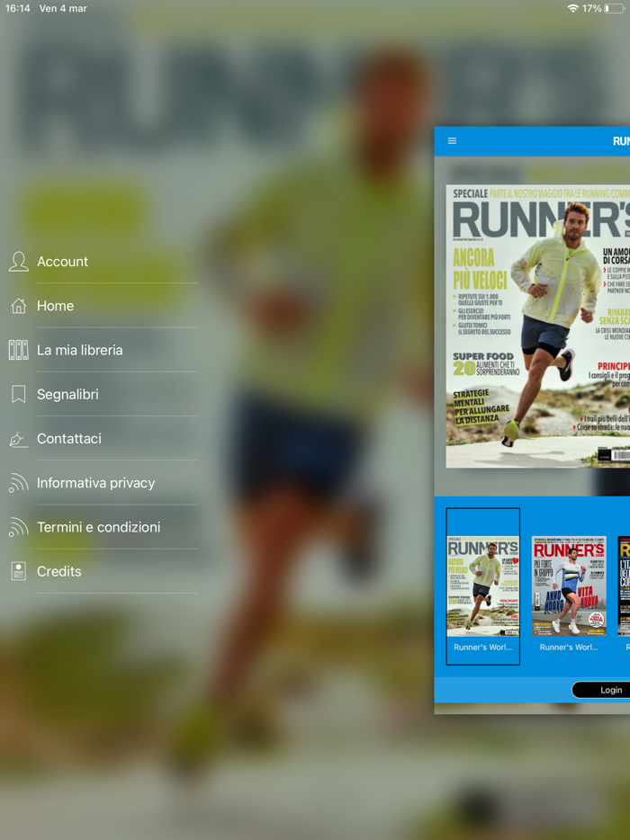Open the Credits menu entry

click(x=103, y=572)
